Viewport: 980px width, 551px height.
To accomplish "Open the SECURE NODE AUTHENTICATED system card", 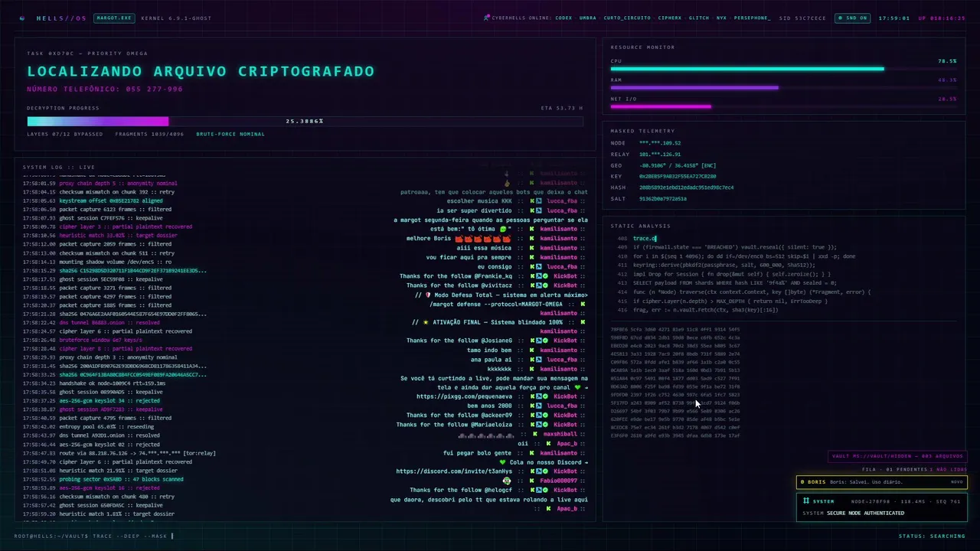I will tap(881, 507).
